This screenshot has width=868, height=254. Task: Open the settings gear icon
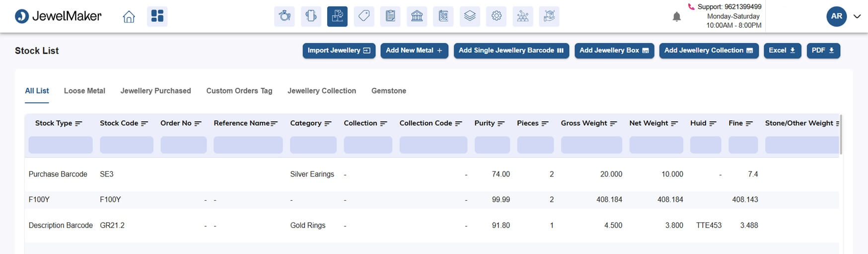click(496, 16)
